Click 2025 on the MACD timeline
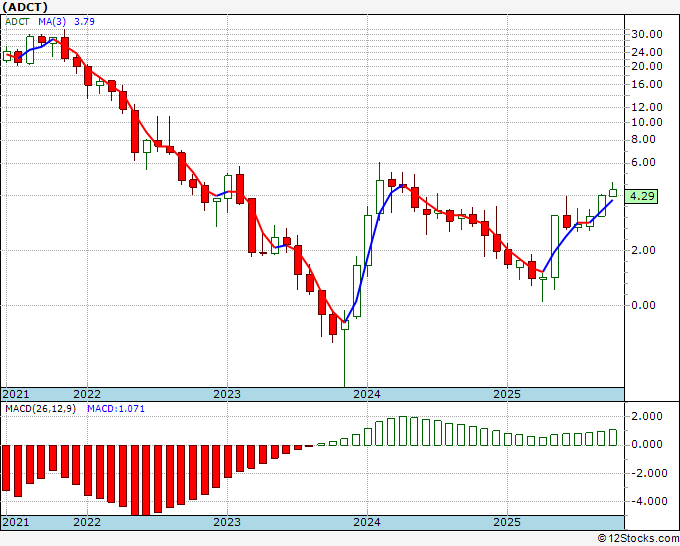680x546 pixels. pyautogui.click(x=507, y=522)
